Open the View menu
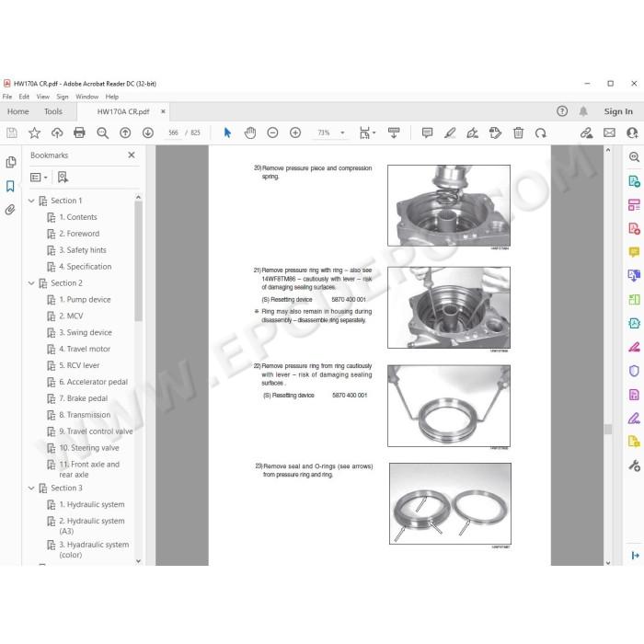The image size is (644, 644). tap(42, 97)
